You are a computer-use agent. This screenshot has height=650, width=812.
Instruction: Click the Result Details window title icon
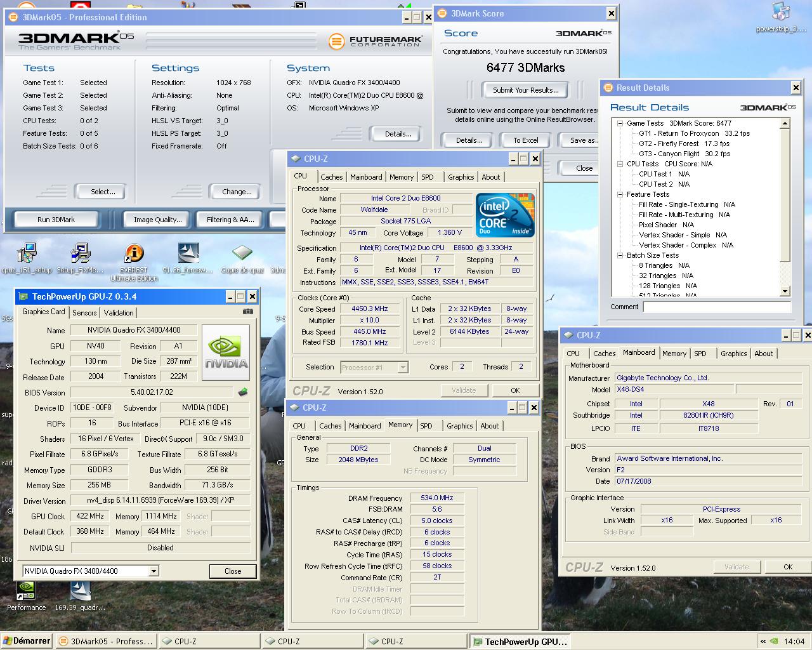point(608,88)
